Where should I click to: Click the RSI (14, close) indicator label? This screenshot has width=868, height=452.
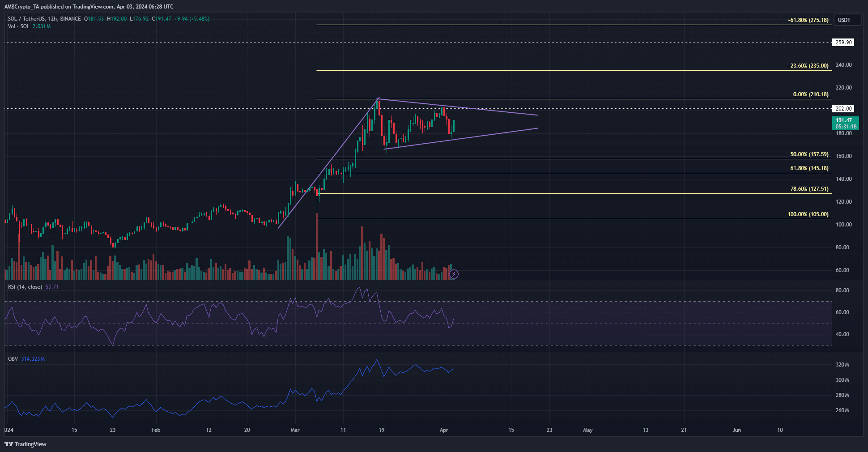25,287
